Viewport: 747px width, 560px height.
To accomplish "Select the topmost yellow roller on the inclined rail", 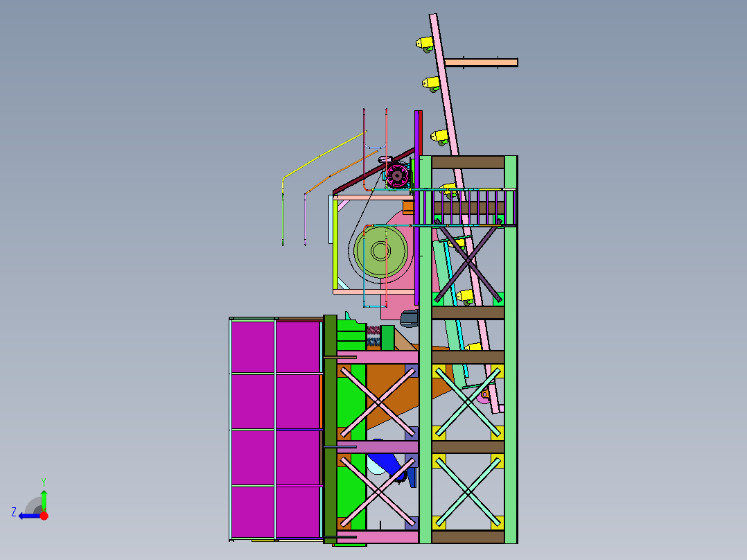I will point(425,44).
